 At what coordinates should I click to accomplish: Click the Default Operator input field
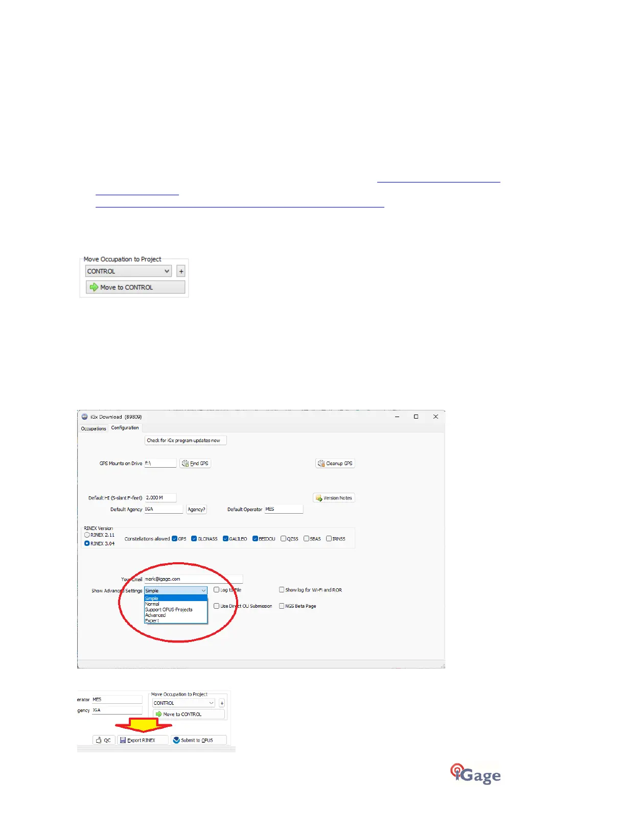284,510
